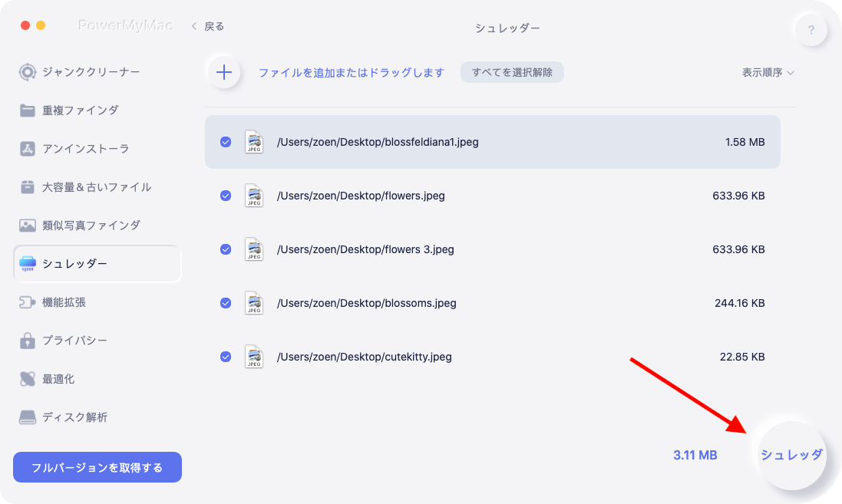Click the 1.58 MB size value

(745, 142)
